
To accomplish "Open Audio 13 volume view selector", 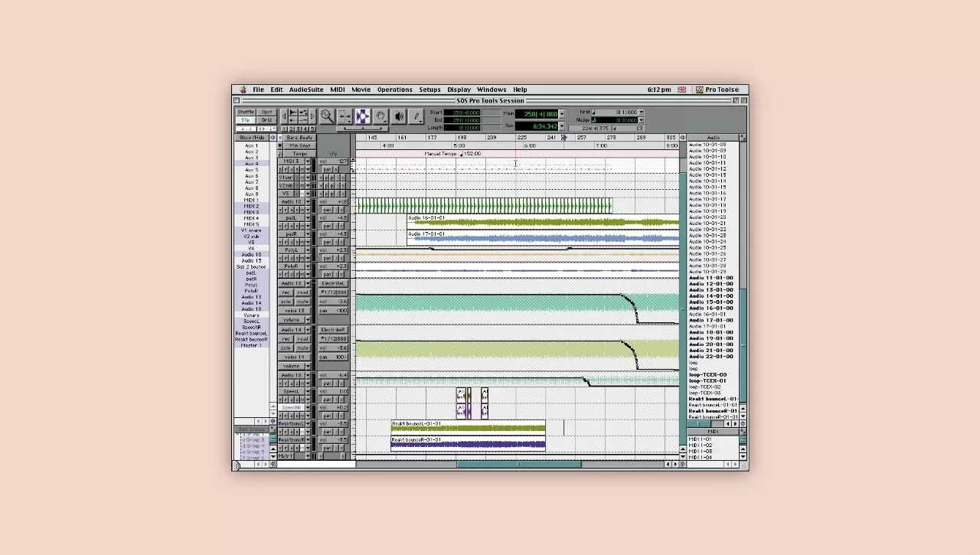I will (295, 320).
